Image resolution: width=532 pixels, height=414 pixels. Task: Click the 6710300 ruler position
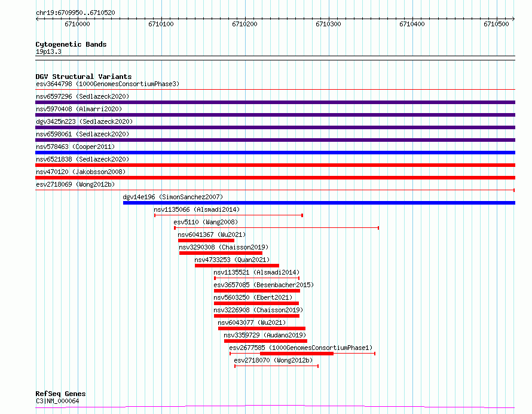coord(328,24)
